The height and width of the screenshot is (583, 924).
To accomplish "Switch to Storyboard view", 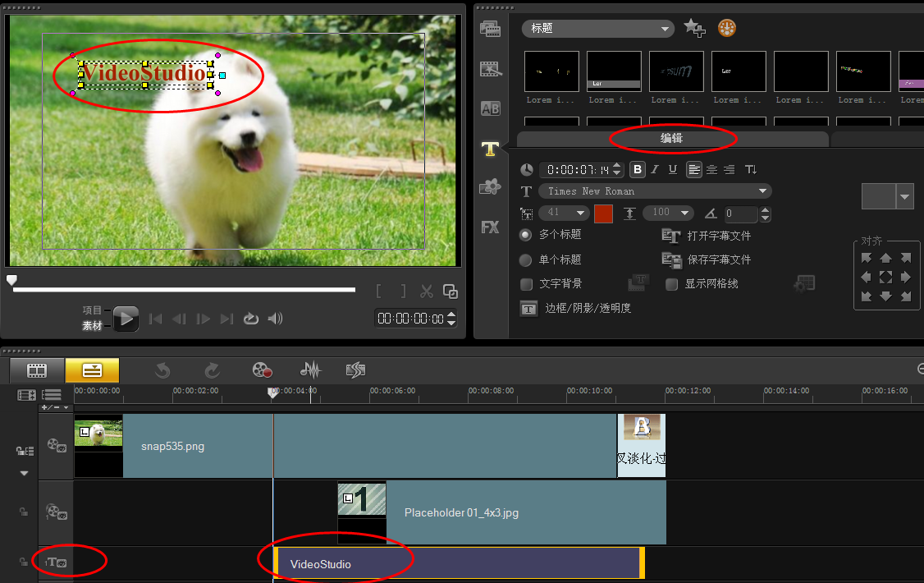I will point(37,370).
